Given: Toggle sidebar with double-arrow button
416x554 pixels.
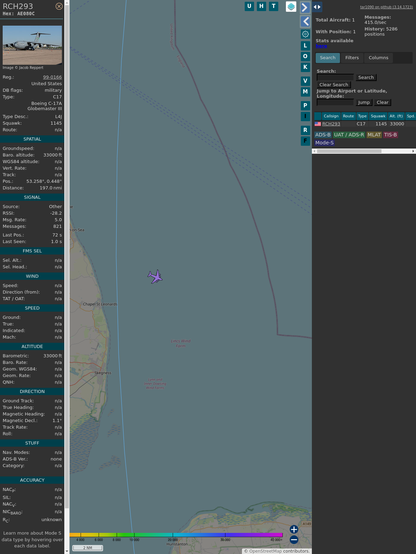Looking at the screenshot, I should (x=317, y=7).
